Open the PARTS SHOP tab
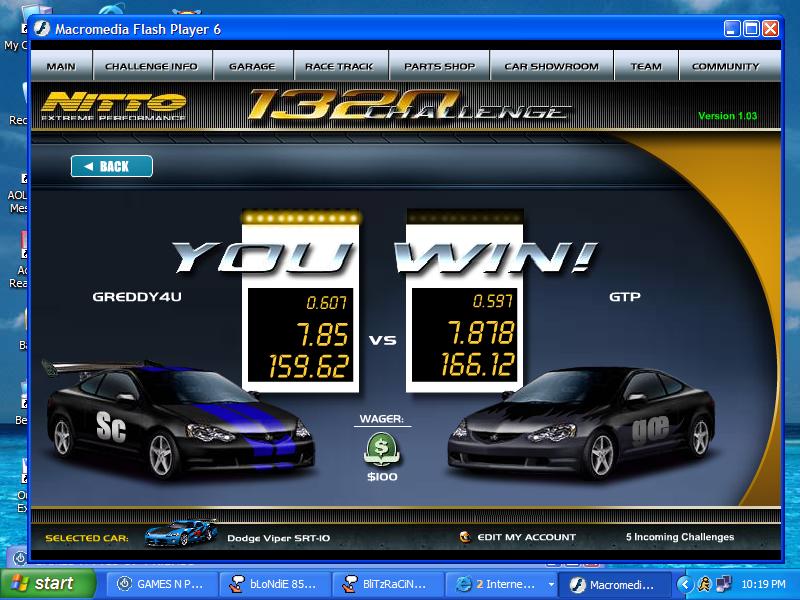The width and height of the screenshot is (800, 600). tap(439, 66)
